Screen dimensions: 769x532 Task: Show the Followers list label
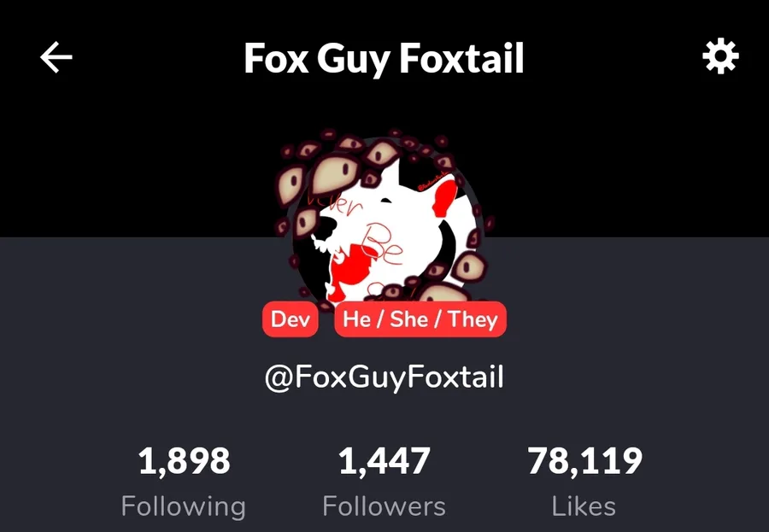(x=384, y=506)
